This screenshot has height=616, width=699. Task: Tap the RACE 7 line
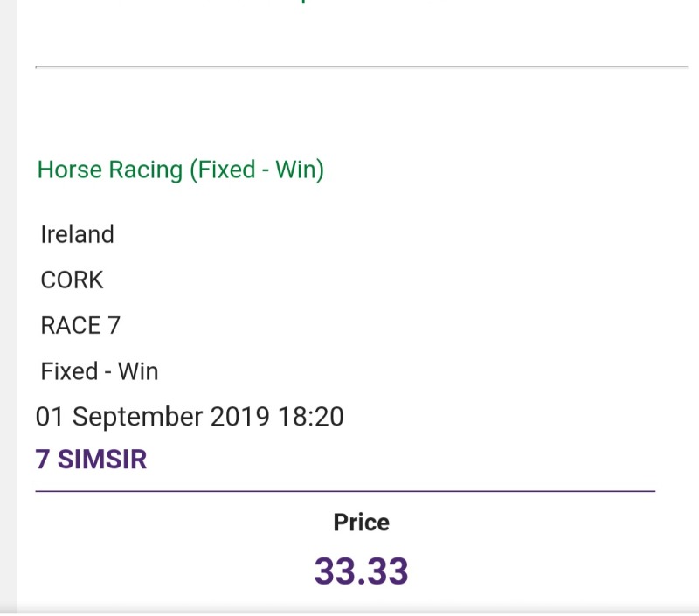click(80, 325)
